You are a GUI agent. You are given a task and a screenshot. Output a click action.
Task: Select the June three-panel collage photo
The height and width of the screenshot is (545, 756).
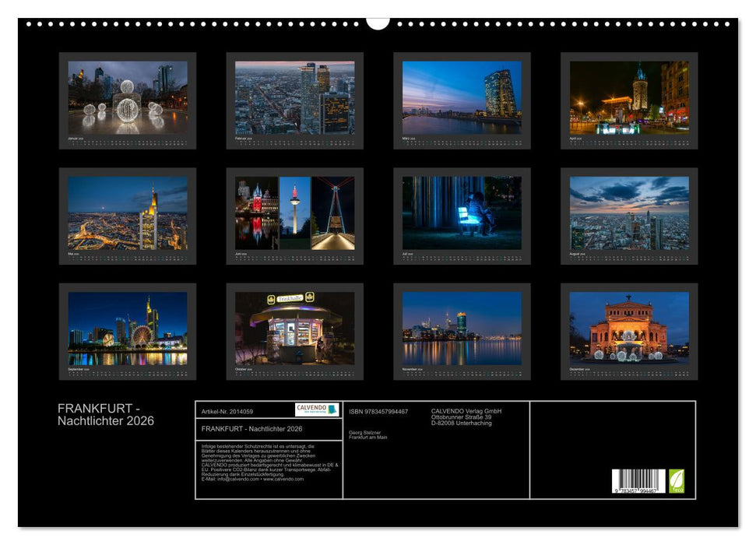tap(294, 213)
